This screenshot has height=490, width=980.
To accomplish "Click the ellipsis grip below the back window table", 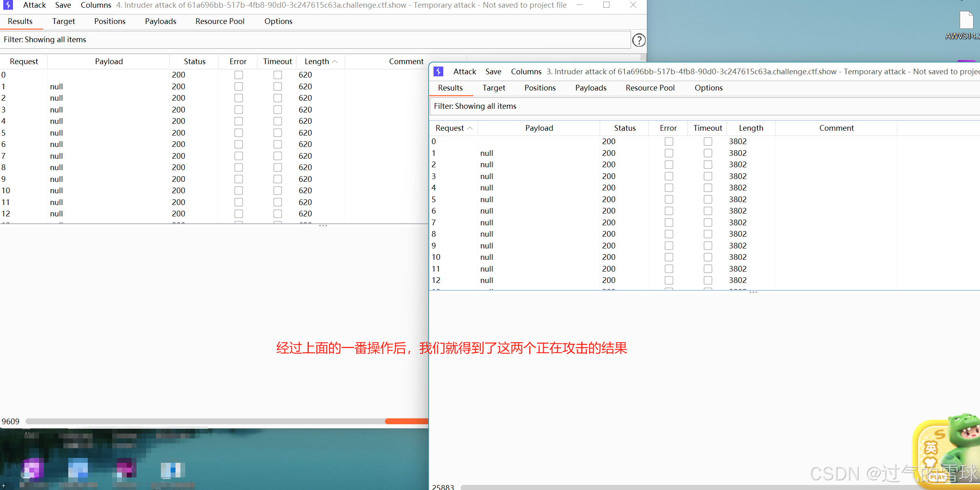I will (324, 225).
